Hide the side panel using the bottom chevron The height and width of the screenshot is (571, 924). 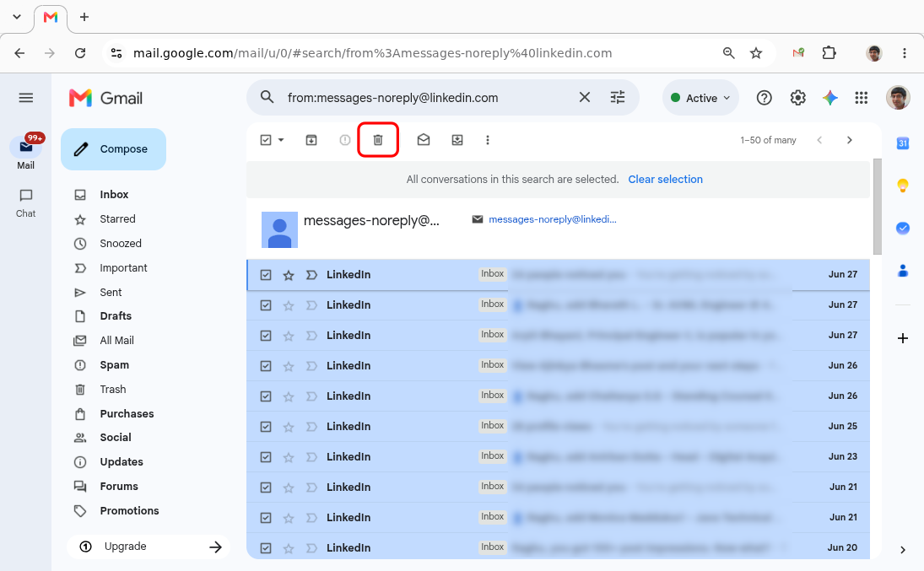[x=903, y=550]
